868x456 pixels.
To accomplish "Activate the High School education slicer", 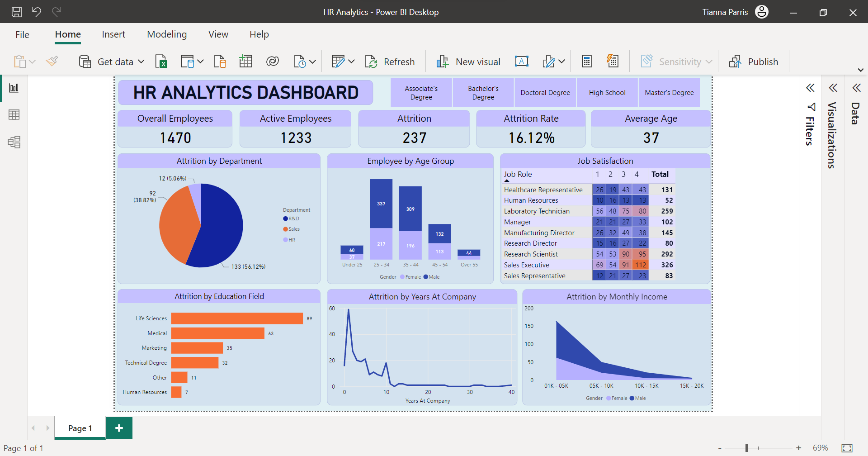I will pyautogui.click(x=607, y=92).
